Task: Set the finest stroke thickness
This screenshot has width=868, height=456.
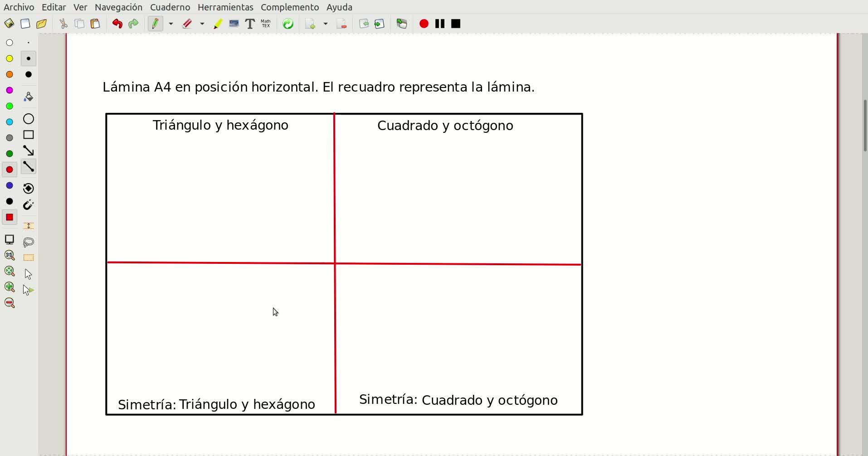Action: point(29,43)
